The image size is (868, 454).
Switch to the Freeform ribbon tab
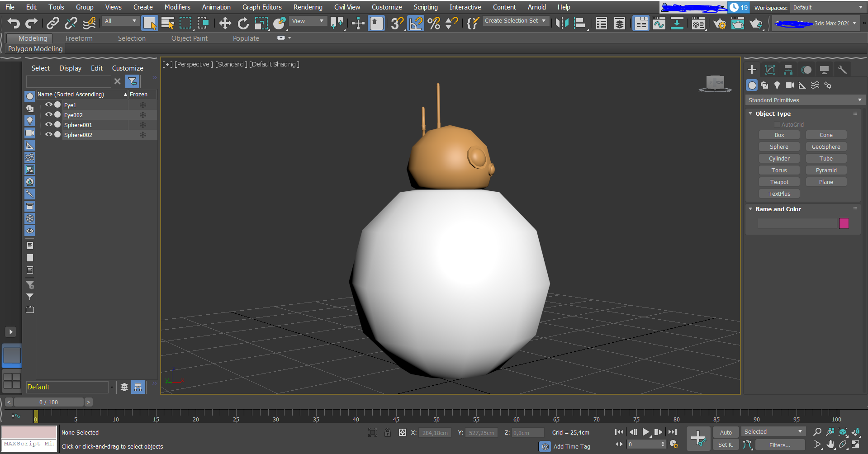pos(79,38)
